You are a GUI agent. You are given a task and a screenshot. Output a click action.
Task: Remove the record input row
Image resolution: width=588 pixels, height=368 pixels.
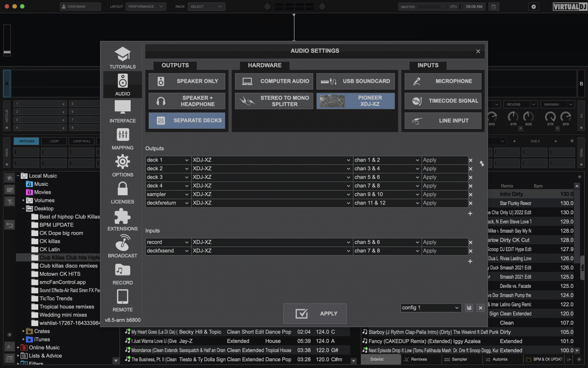tap(471, 242)
